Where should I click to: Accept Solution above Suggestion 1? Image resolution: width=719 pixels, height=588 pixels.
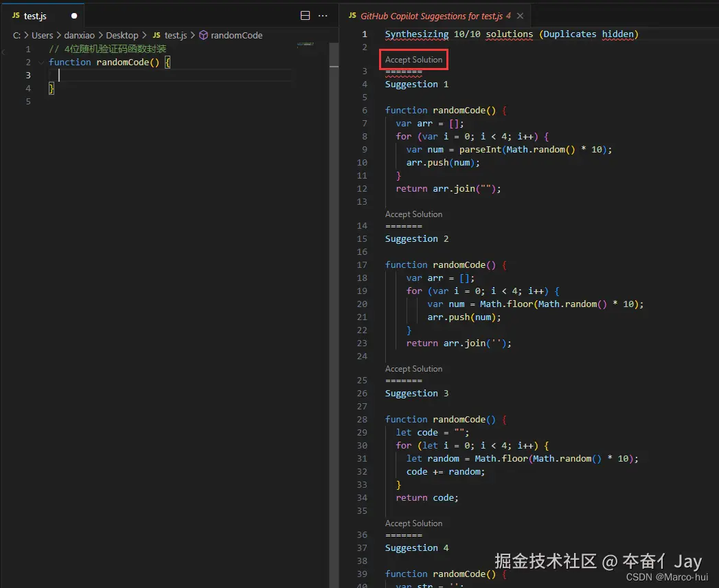pos(413,60)
